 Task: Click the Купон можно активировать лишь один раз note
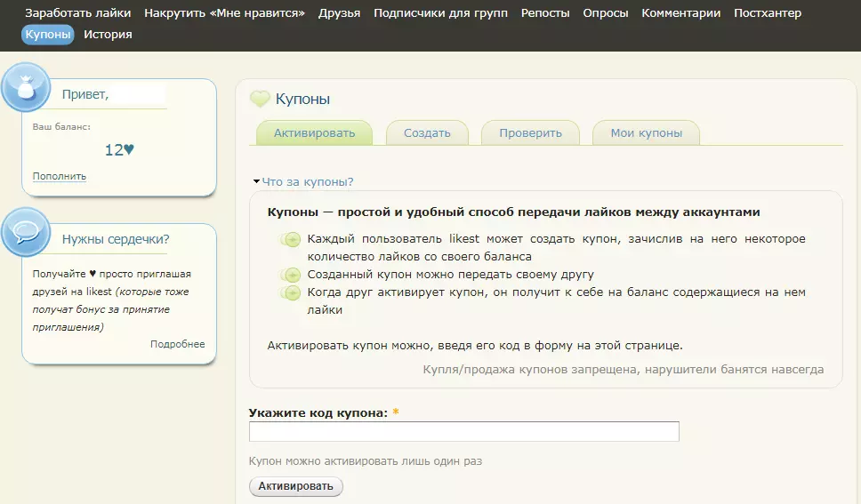click(x=366, y=461)
